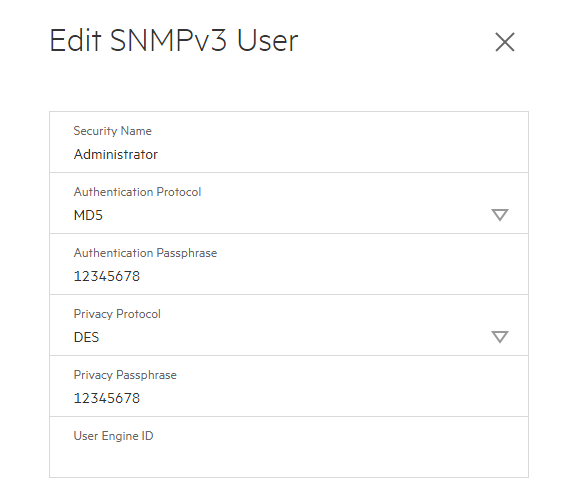Image resolution: width=585 pixels, height=498 pixels.
Task: Click the Authentication Protocol label
Action: 137,192
